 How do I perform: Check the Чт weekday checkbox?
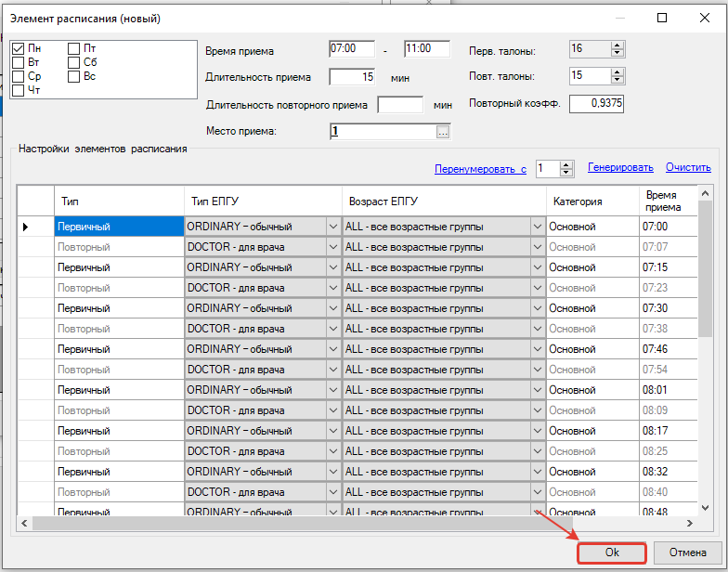pyautogui.click(x=19, y=90)
